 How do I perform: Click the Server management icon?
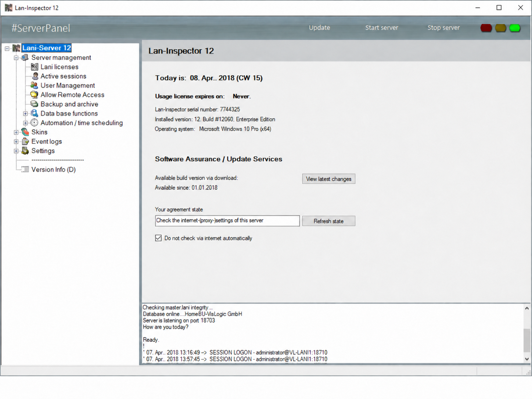point(25,58)
